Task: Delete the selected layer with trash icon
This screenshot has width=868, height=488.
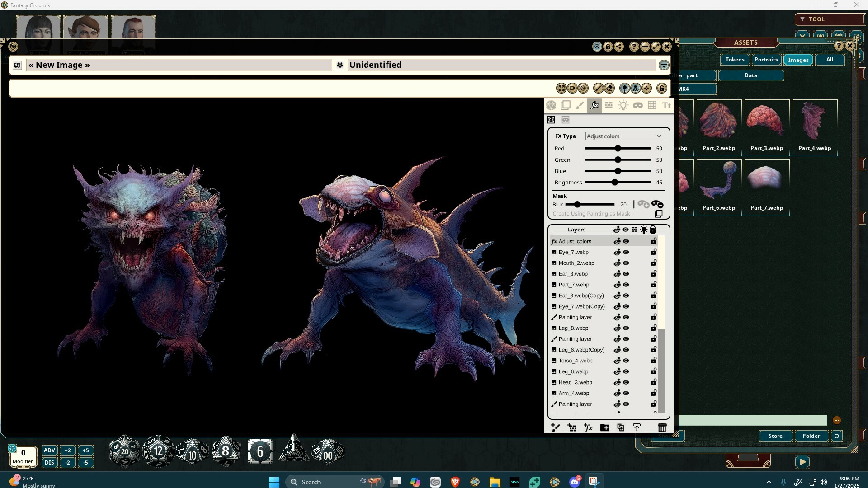Action: click(x=662, y=427)
